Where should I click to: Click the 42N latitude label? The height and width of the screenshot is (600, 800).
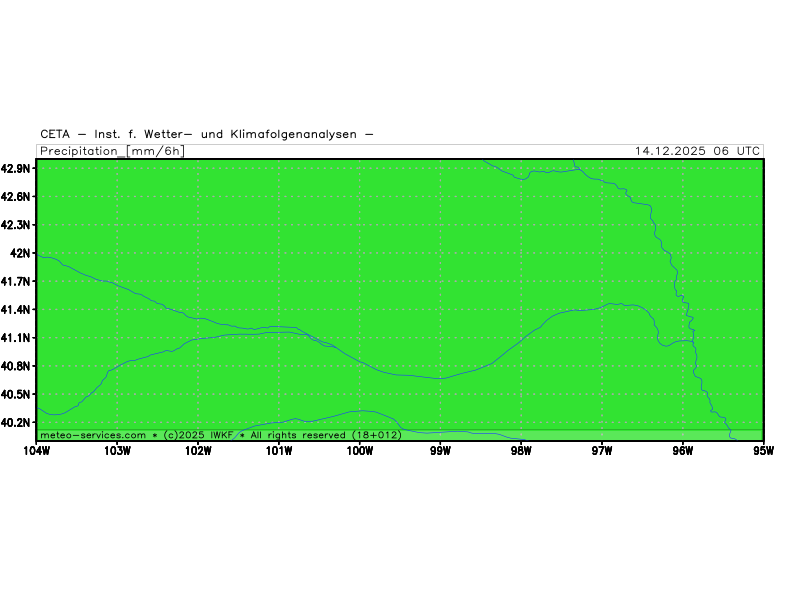[x=21, y=253]
